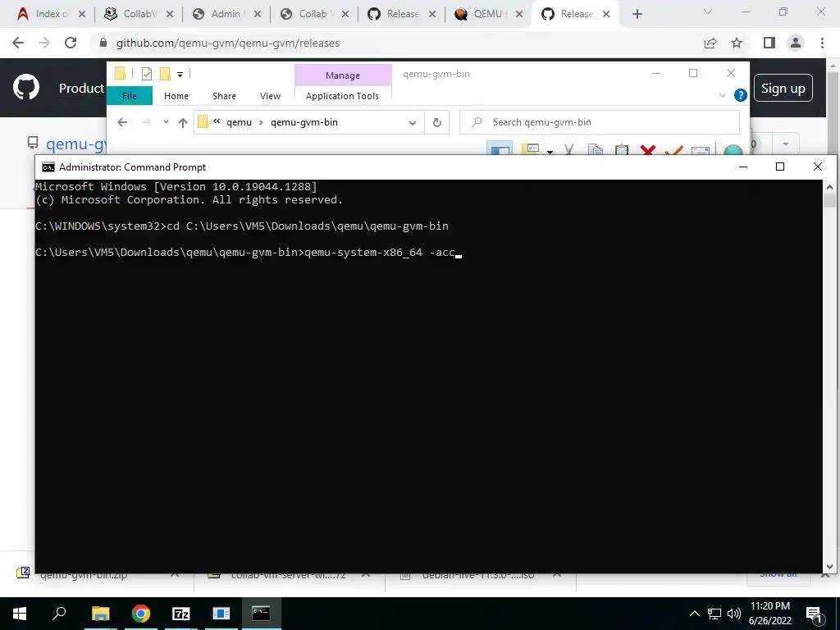Click the scissors cut icon in Explorer toolbar
This screenshot has height=630, width=840.
coord(569,151)
